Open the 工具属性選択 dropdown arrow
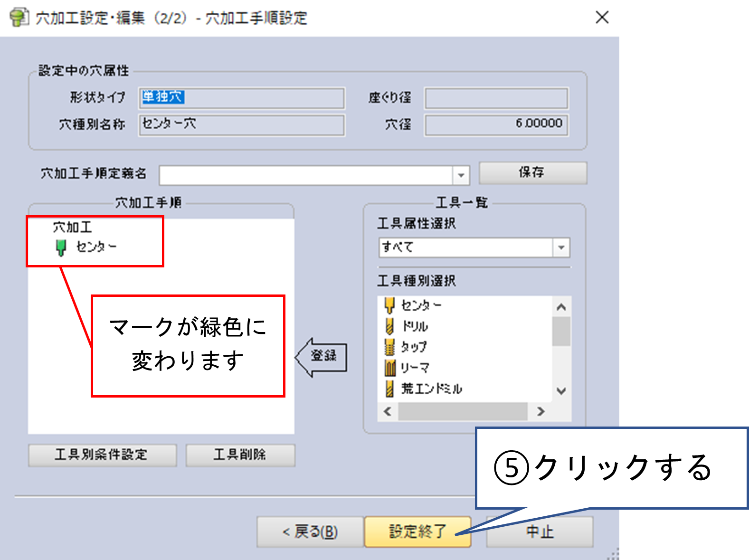This screenshot has height=560, width=749. click(x=561, y=247)
